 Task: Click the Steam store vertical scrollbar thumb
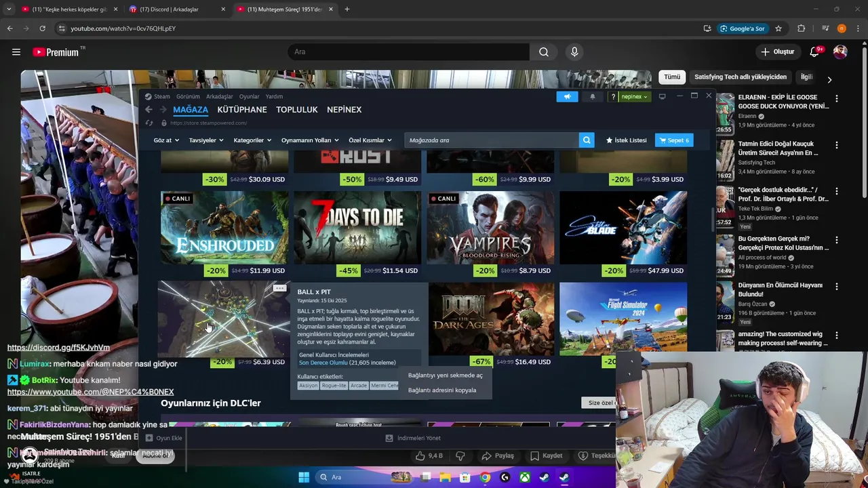712,219
